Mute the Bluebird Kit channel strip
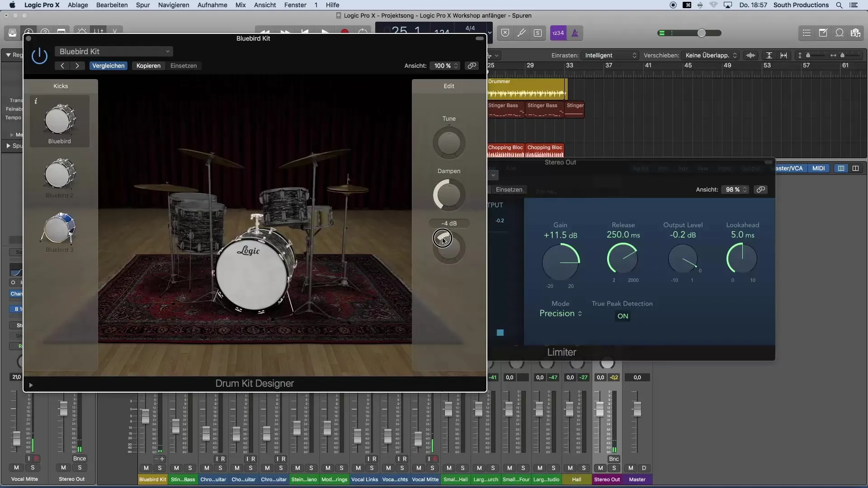868x488 pixels. pyautogui.click(x=146, y=468)
